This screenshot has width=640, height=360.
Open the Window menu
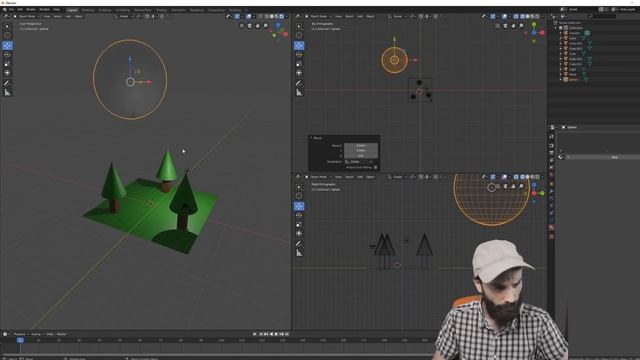pos(44,9)
